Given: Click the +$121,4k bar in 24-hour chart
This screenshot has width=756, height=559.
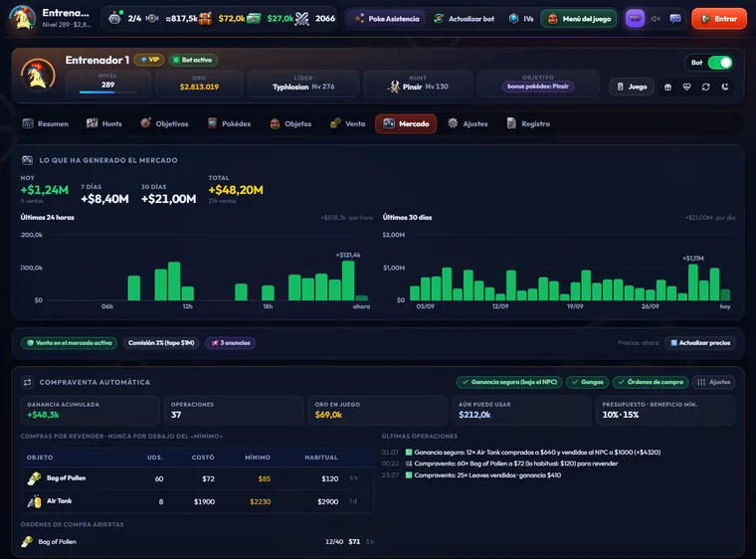Looking at the screenshot, I should click(348, 280).
